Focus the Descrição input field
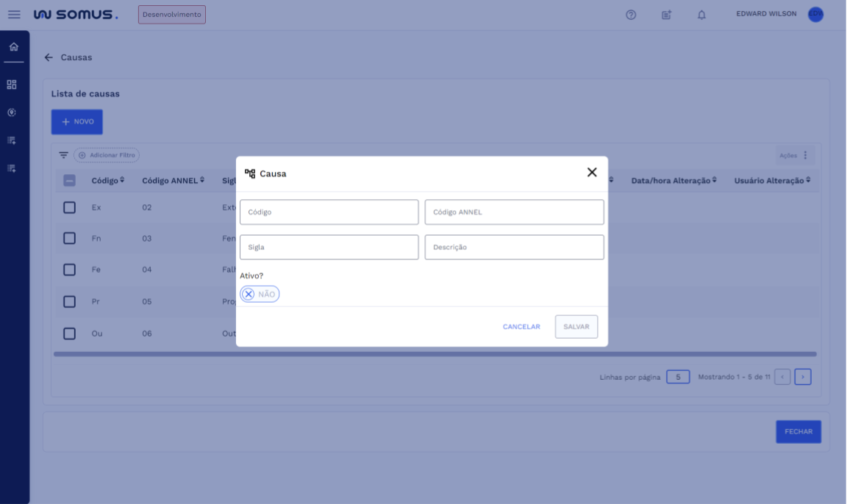 pos(514,247)
